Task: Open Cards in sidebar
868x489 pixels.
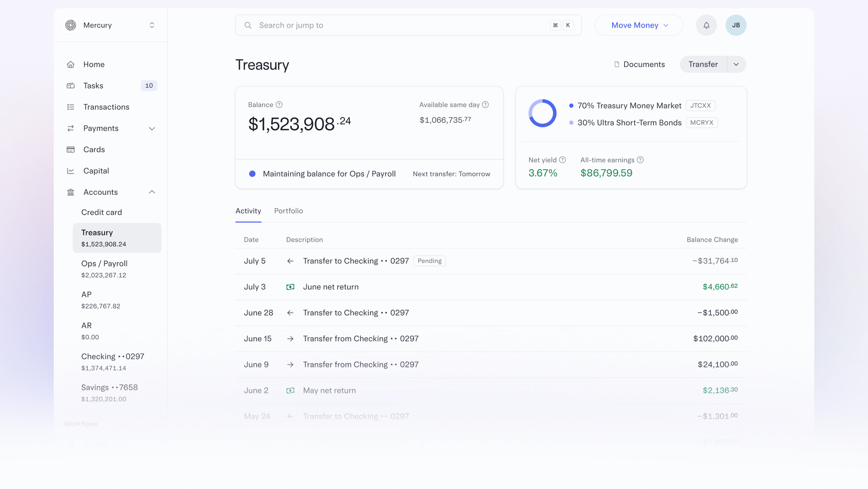Action: (x=94, y=150)
